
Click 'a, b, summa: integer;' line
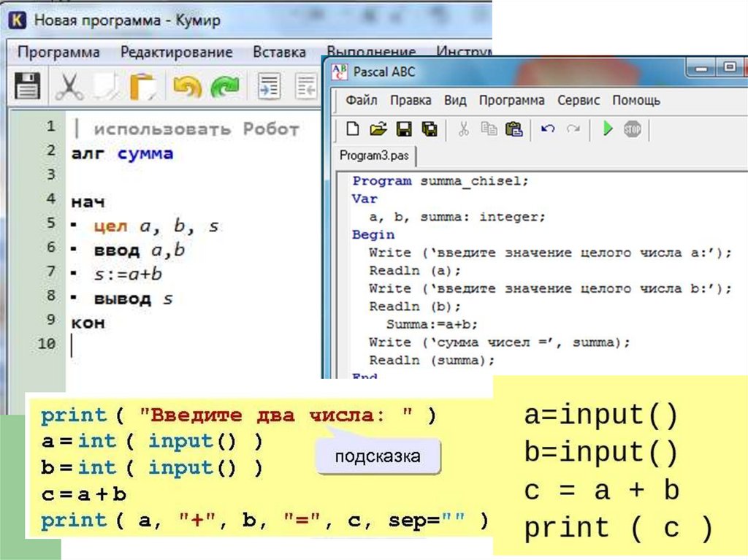click(x=457, y=217)
